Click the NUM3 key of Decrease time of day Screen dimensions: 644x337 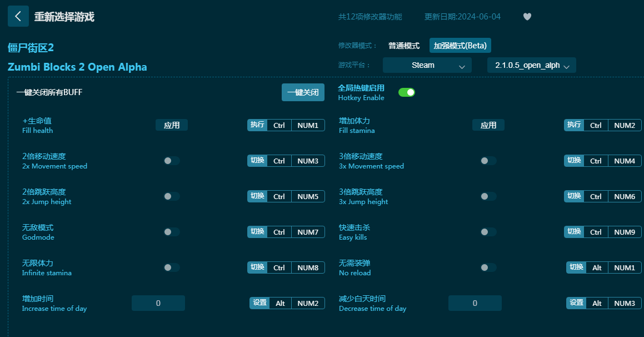click(625, 303)
